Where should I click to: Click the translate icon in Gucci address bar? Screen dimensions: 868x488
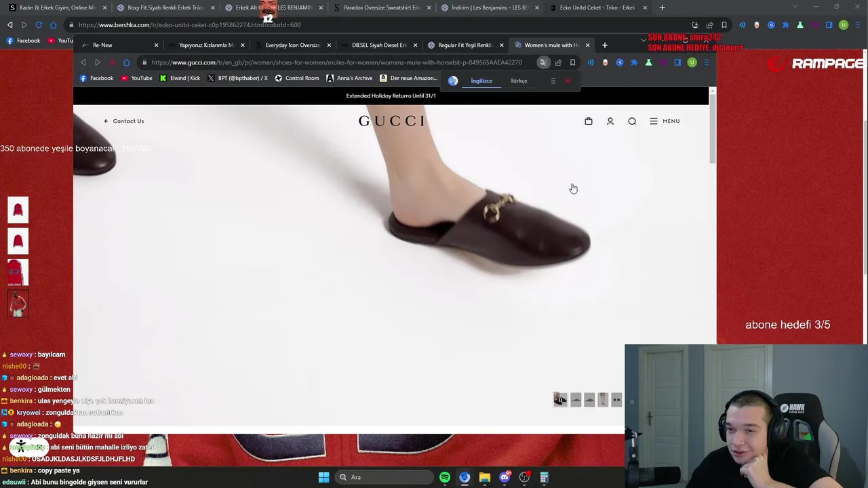(x=543, y=62)
